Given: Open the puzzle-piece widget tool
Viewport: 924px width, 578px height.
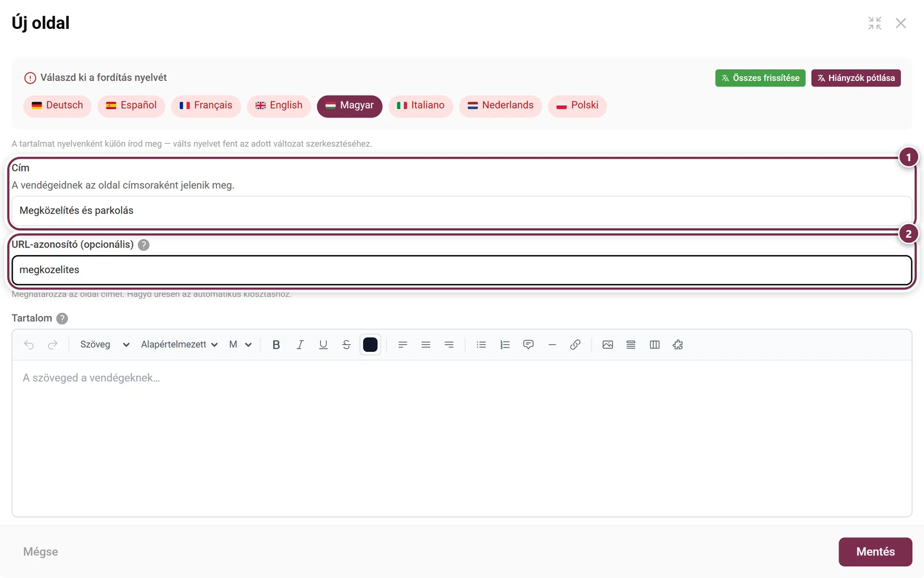Looking at the screenshot, I should (x=678, y=345).
